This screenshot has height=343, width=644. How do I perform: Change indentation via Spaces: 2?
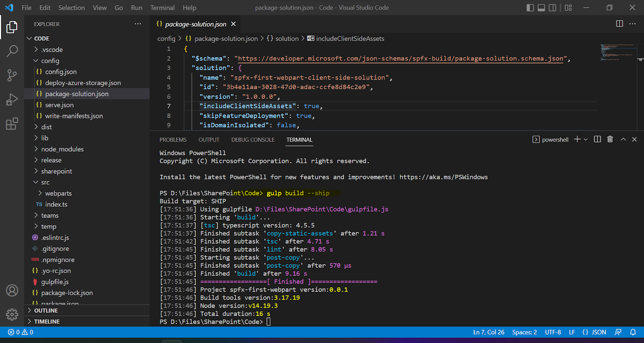pyautogui.click(x=524, y=332)
